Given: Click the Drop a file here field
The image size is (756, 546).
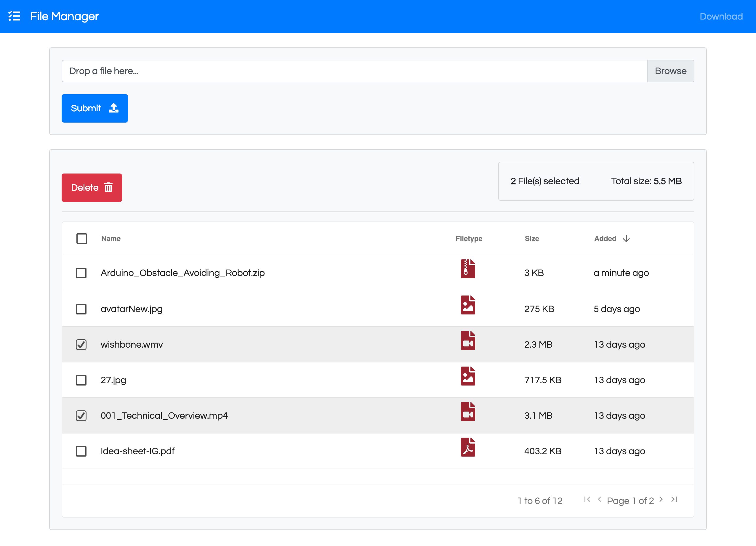Looking at the screenshot, I should (x=354, y=71).
